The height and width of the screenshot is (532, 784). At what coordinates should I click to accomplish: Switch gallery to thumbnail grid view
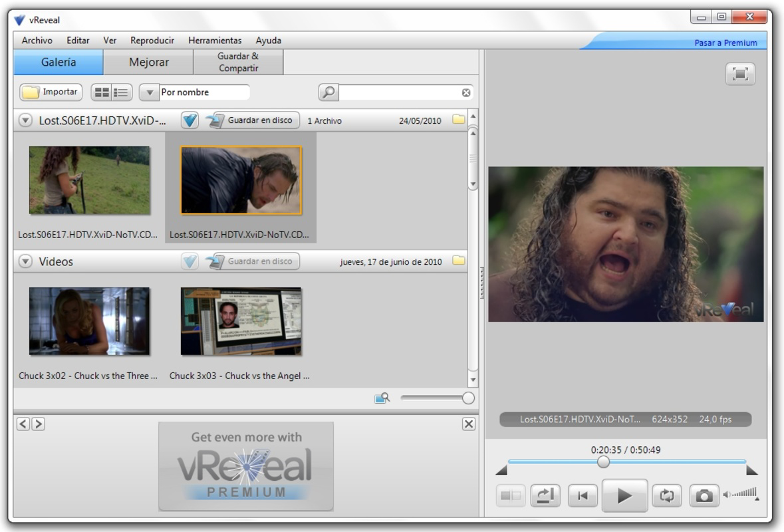tap(102, 92)
